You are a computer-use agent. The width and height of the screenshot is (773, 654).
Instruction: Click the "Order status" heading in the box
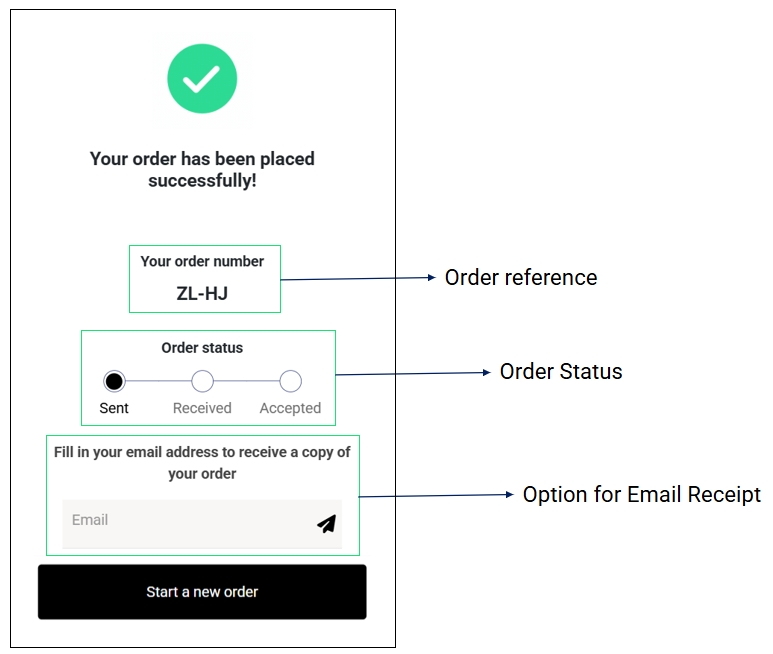pyautogui.click(x=202, y=348)
